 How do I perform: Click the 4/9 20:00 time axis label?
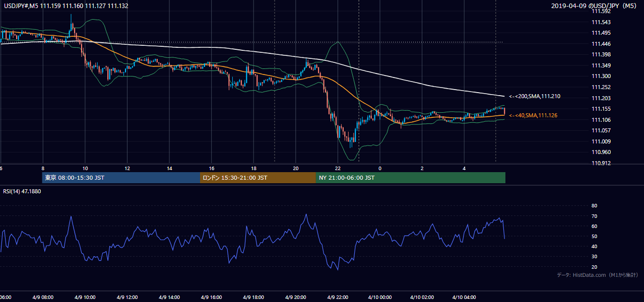295,297
